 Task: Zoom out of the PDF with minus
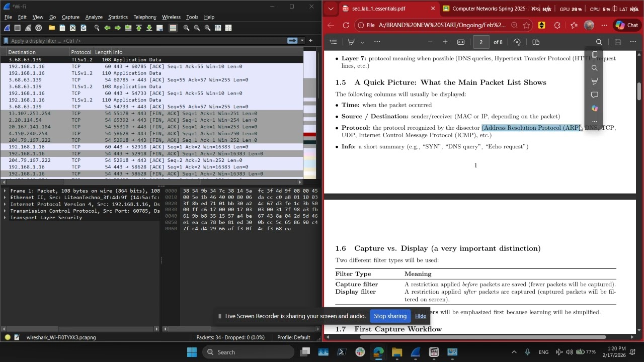[x=430, y=42]
